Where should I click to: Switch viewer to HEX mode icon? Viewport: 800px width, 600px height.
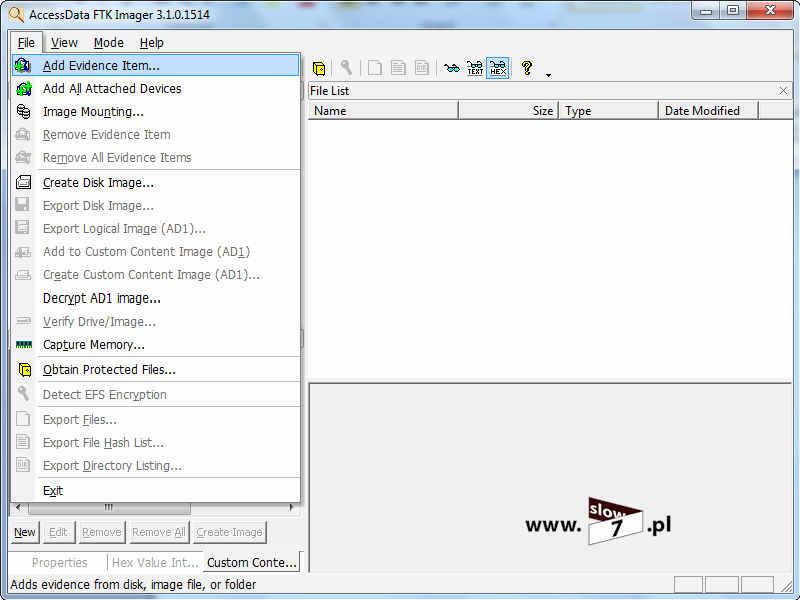(x=498, y=67)
